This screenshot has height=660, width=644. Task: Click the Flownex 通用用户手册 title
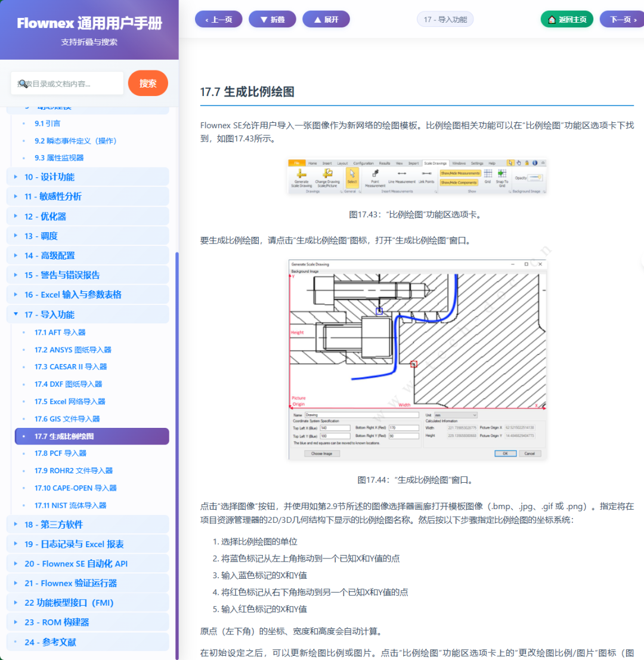tap(89, 23)
